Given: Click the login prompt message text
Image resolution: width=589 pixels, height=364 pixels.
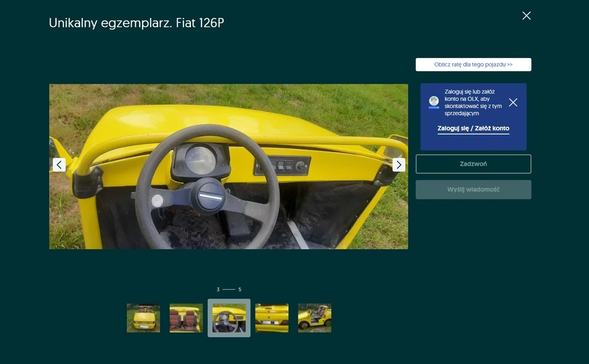Looking at the screenshot, I should pyautogui.click(x=473, y=102).
